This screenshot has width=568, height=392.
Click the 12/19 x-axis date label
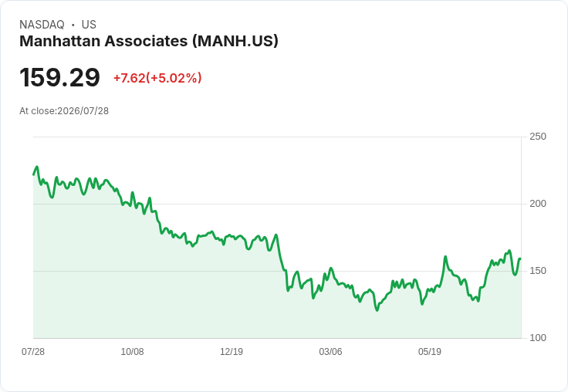tap(232, 351)
